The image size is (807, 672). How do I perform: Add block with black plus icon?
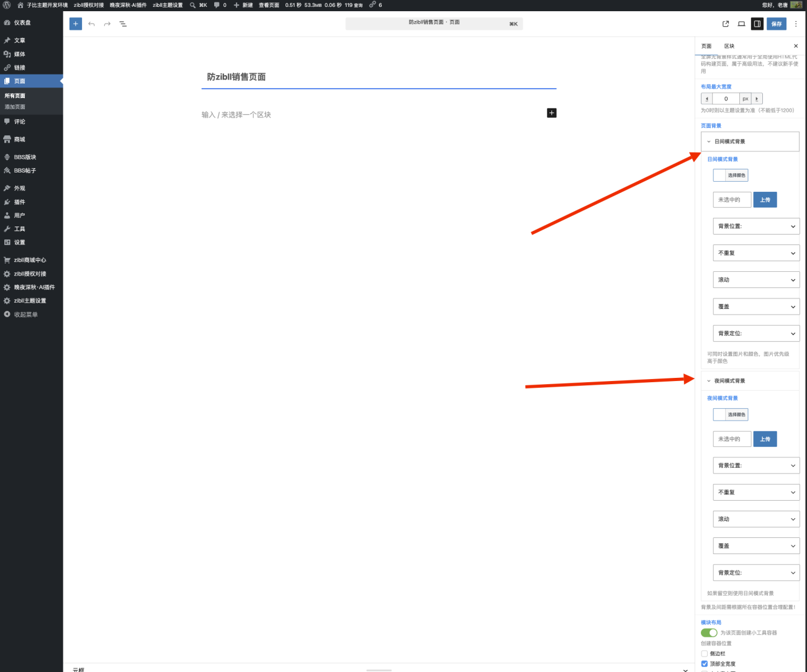551,113
